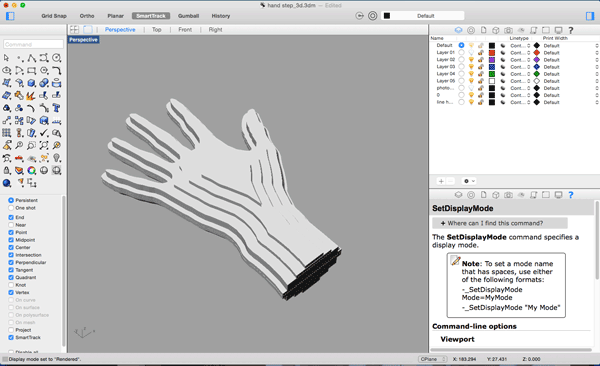Select the Perspective viewport tab
This screenshot has width=600, height=366.
tap(120, 29)
